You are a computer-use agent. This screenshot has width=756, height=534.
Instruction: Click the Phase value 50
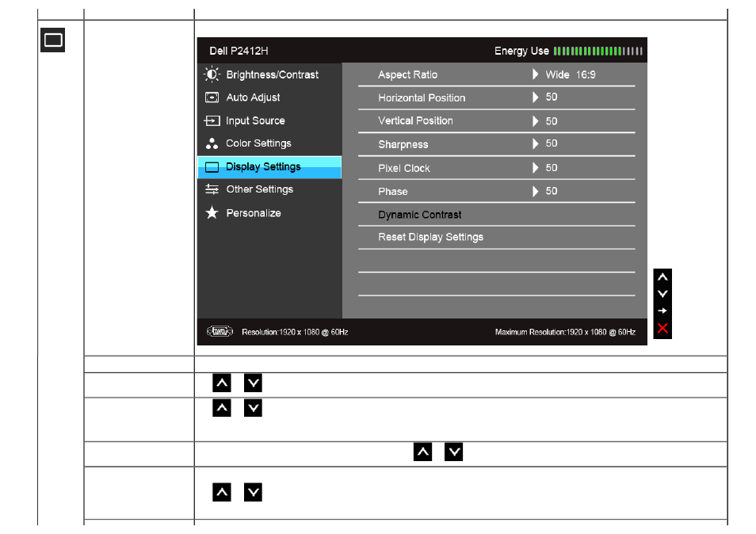pyautogui.click(x=552, y=191)
